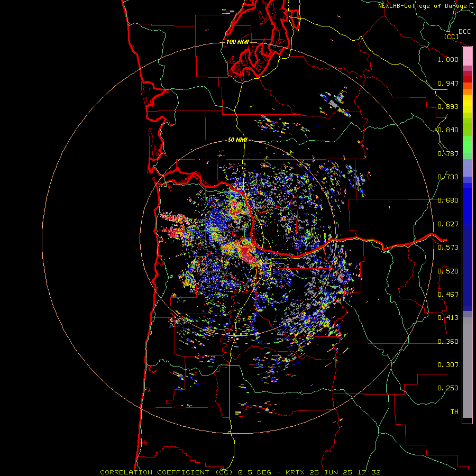Screen dimensions: 476x476
Task: Click the [CC] legend heading
Action: (x=451, y=36)
